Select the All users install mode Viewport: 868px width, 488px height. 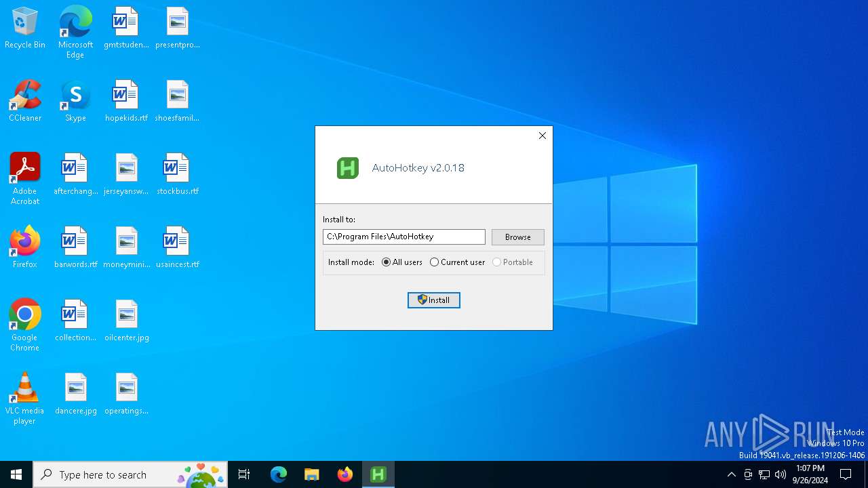pos(402,262)
